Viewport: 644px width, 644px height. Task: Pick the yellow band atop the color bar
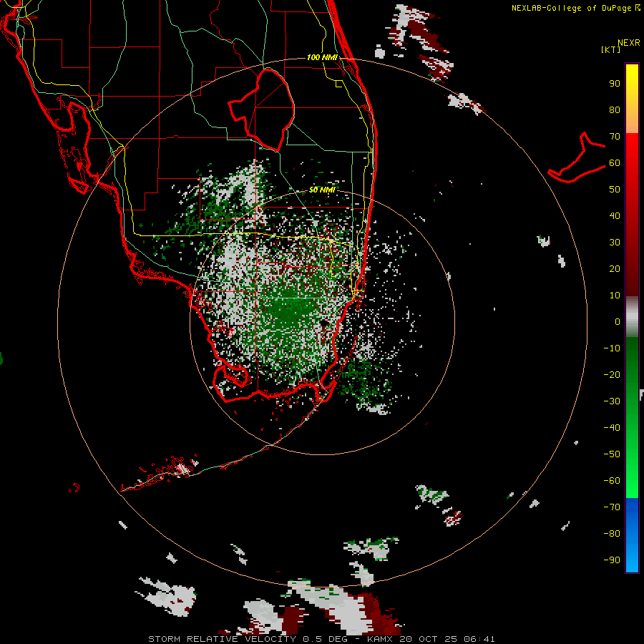point(632,99)
